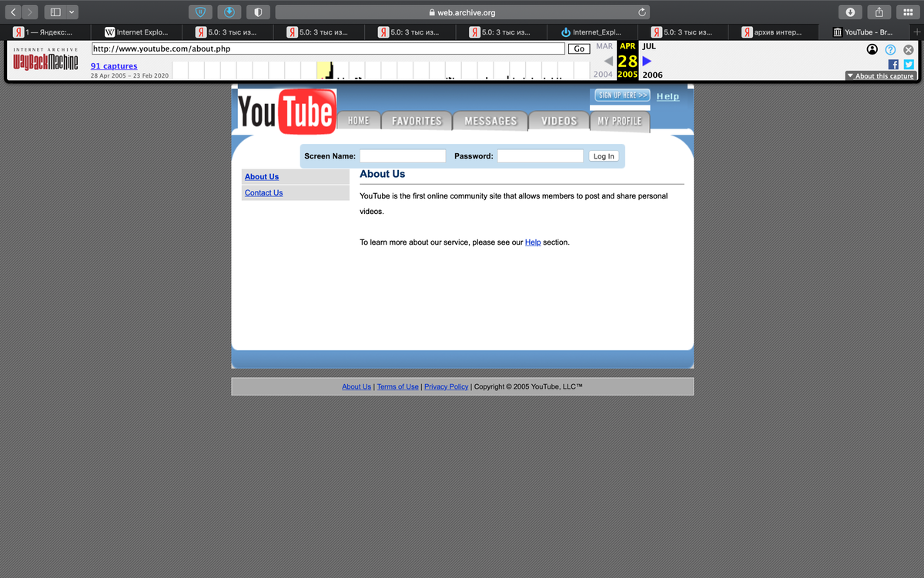Open the footer 'Privacy Policy' link
The image size is (924, 578).
[447, 387]
